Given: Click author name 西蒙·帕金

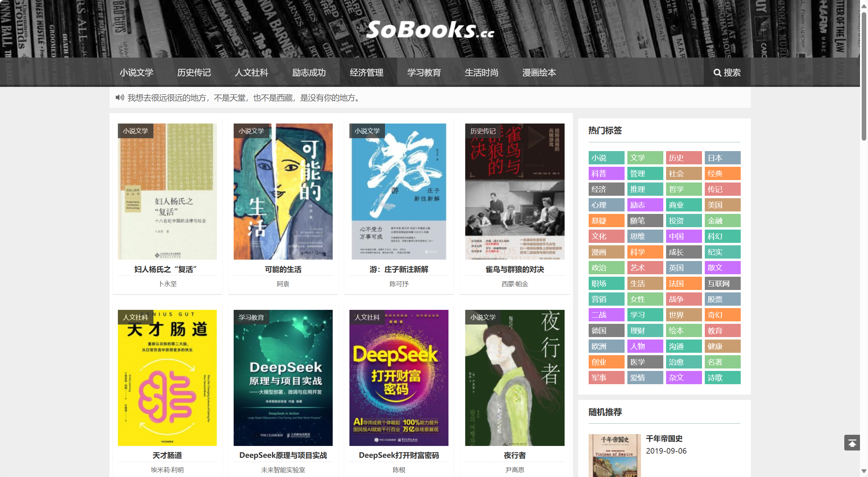Looking at the screenshot, I should pyautogui.click(x=515, y=284).
